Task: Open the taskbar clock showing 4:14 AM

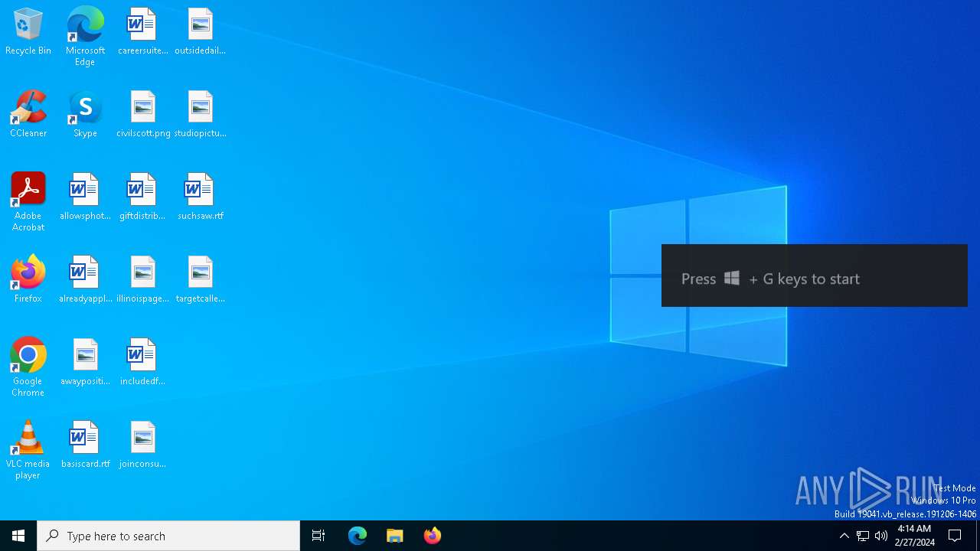Action: click(x=914, y=536)
